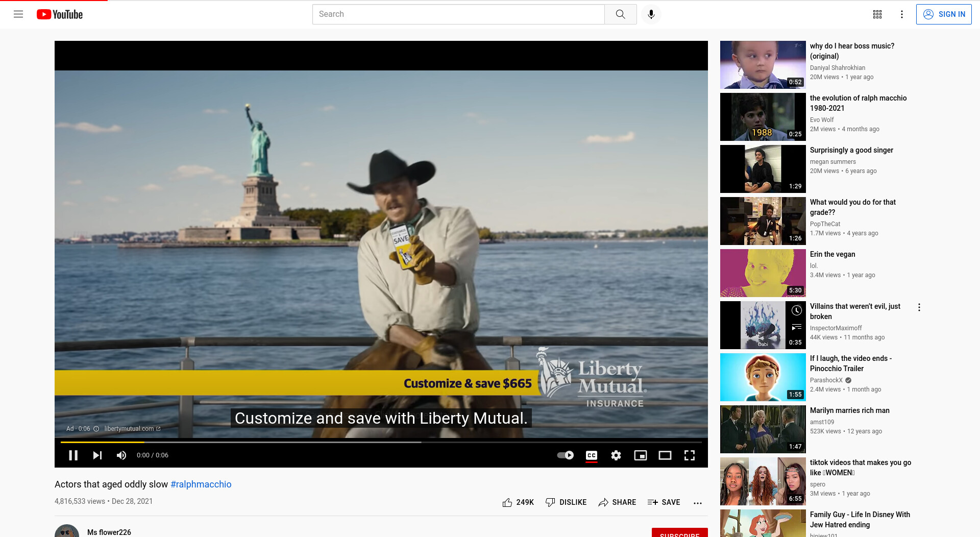Enable miniplayer mode
Image resolution: width=980 pixels, height=537 pixels.
tap(641, 455)
